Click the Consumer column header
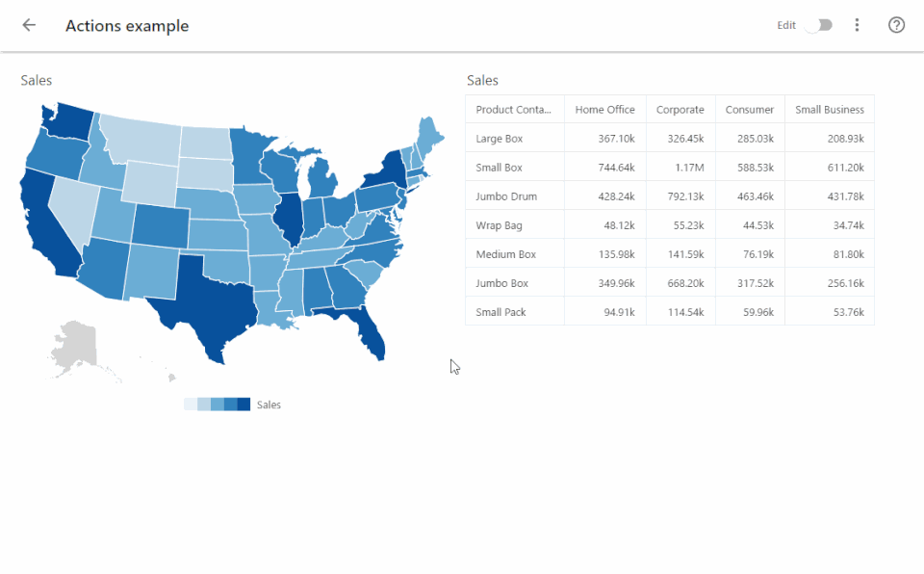 [x=749, y=110]
